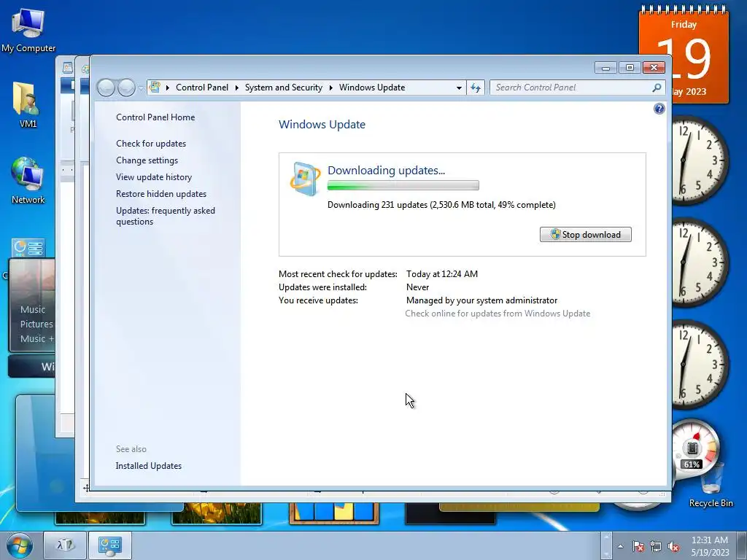This screenshot has width=747, height=560.
Task: Open Updates frequently asked questions link
Action: (166, 216)
